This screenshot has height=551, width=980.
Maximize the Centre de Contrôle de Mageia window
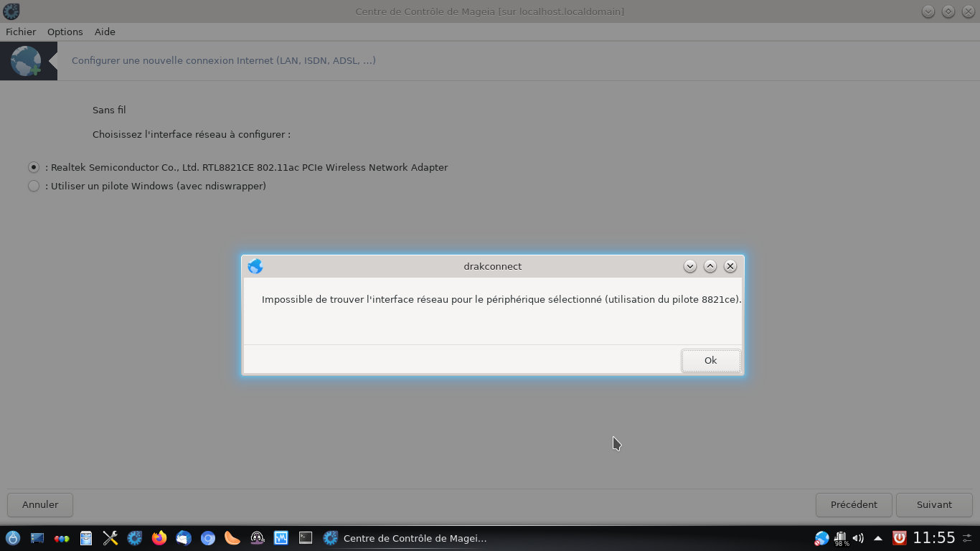click(x=948, y=11)
